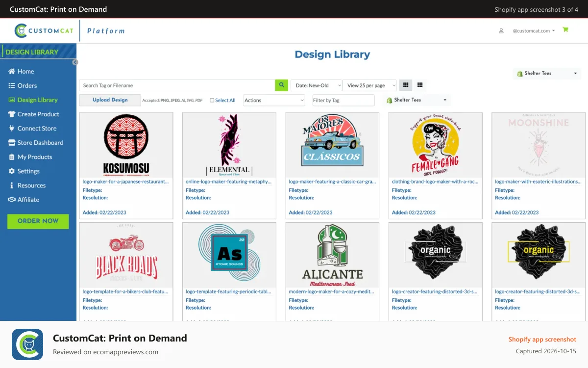
Task: Click the Affiliate handshake icon
Action: click(x=12, y=200)
